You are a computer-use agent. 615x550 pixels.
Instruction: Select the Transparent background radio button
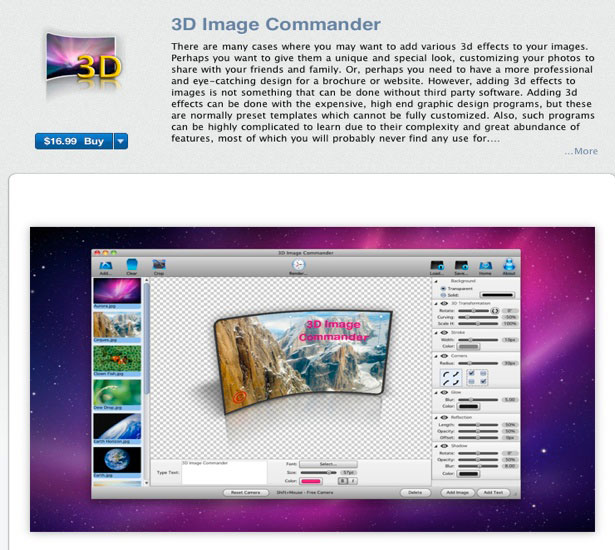tap(443, 288)
